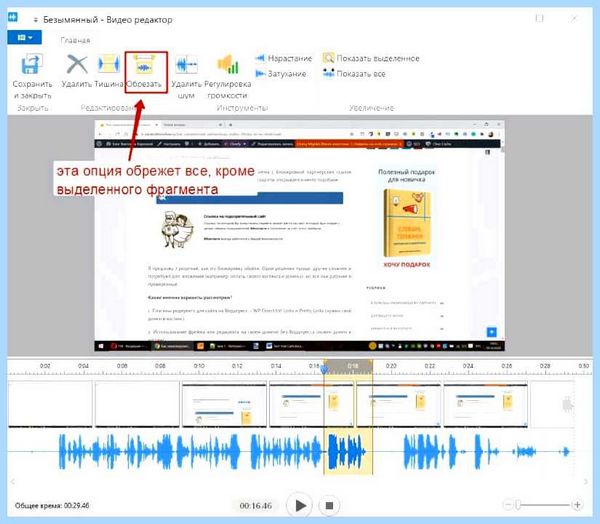Apply the Затухание fade-out effect
Image resolution: width=600 pixels, height=524 pixels.
click(x=280, y=73)
